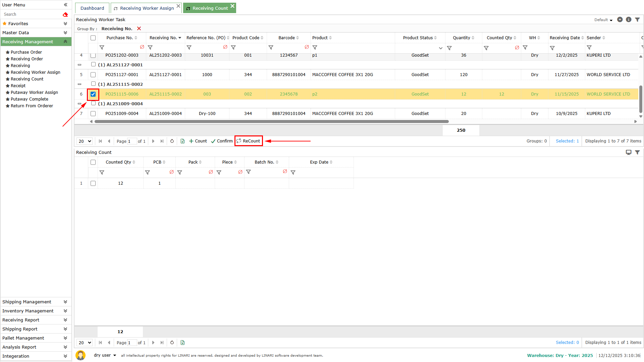Click the Count button
Viewport: 644px width, 362px height.
pyautogui.click(x=198, y=141)
